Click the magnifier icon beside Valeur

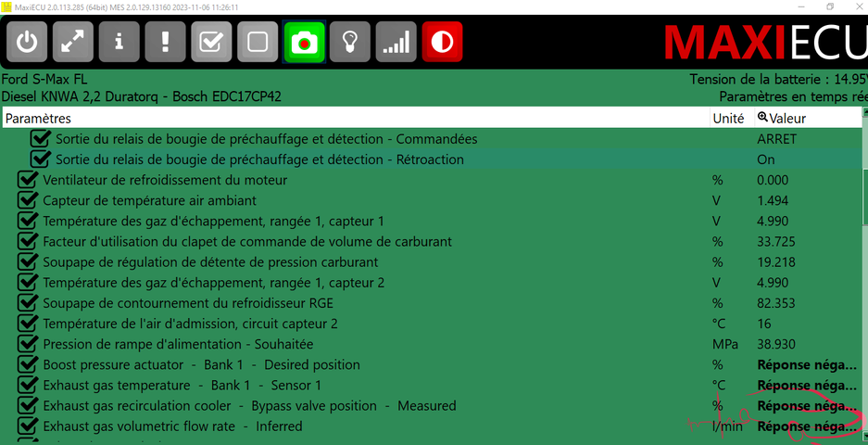click(x=762, y=118)
